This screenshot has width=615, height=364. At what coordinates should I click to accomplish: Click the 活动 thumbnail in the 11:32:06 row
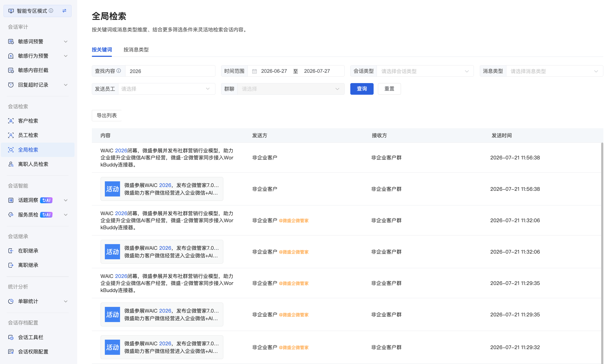pos(112,252)
